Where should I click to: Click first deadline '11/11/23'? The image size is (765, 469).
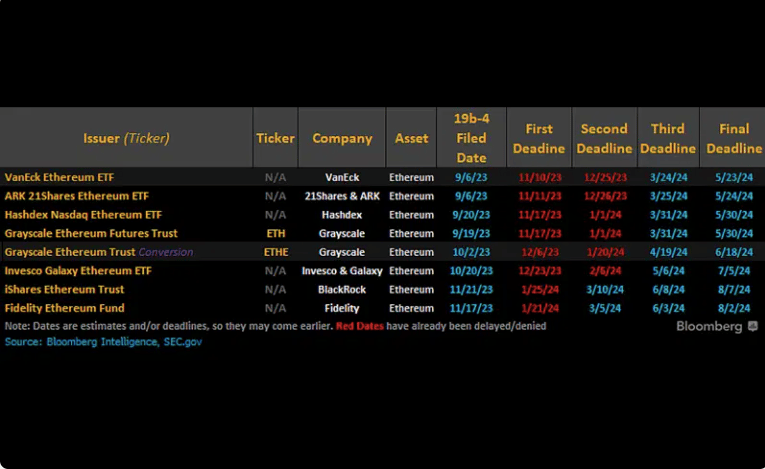[x=540, y=196]
